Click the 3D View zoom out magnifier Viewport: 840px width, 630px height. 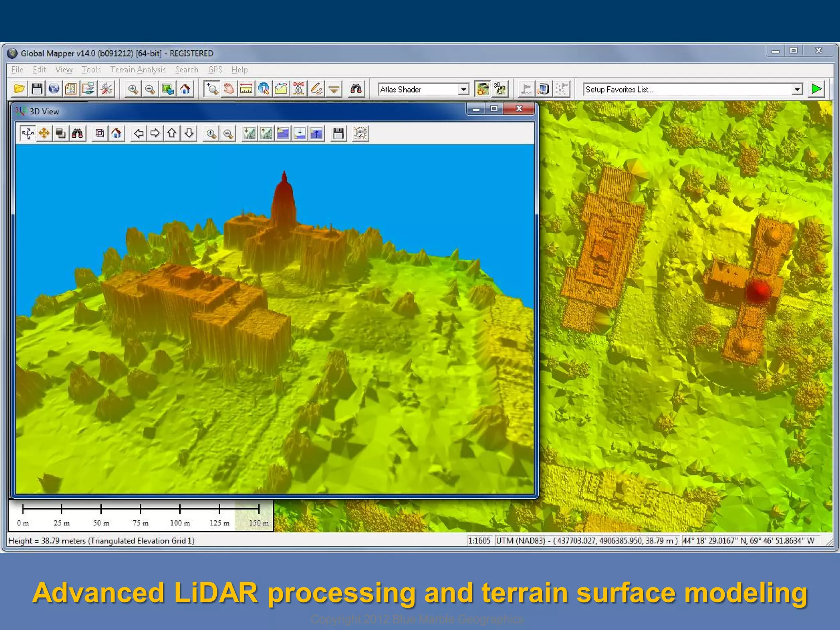[x=228, y=133]
